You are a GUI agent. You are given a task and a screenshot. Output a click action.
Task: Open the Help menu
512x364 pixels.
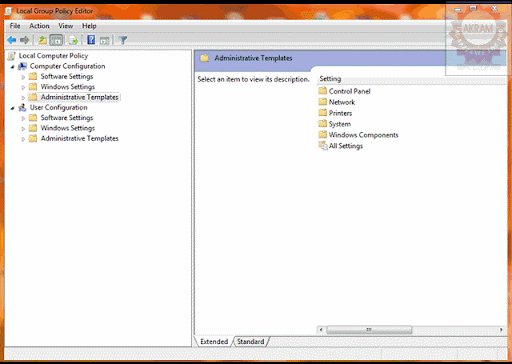click(89, 26)
